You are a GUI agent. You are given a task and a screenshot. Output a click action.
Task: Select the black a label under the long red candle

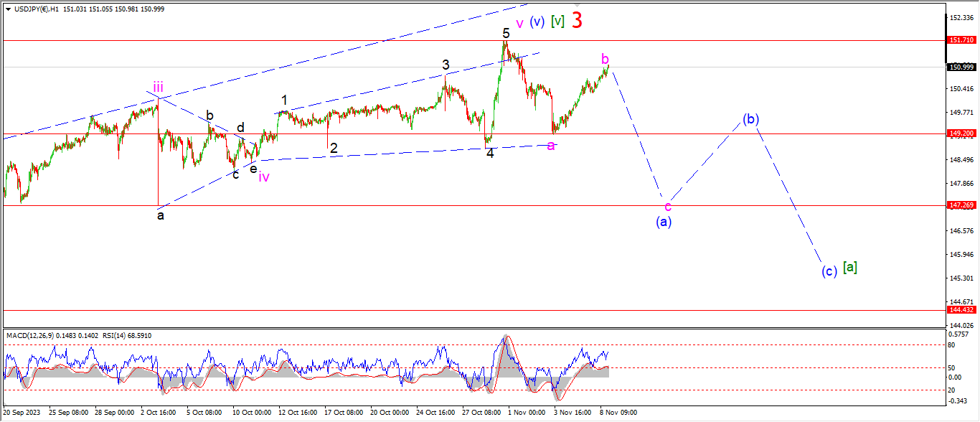[x=161, y=215]
